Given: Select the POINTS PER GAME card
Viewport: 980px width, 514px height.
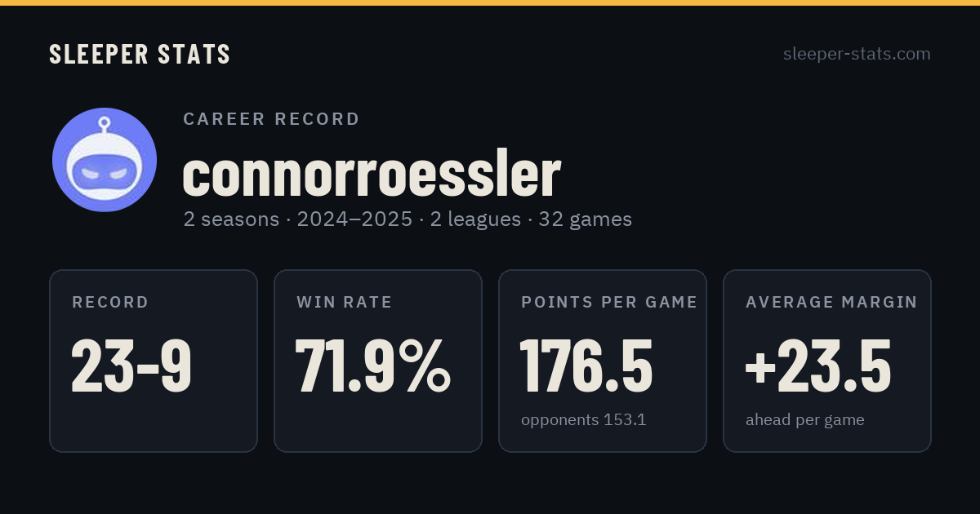Looking at the screenshot, I should [x=603, y=361].
